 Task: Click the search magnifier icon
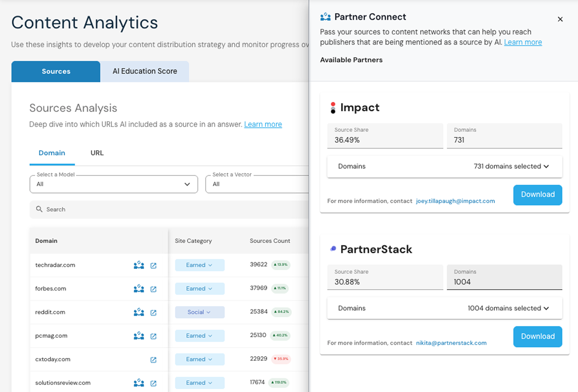click(39, 209)
